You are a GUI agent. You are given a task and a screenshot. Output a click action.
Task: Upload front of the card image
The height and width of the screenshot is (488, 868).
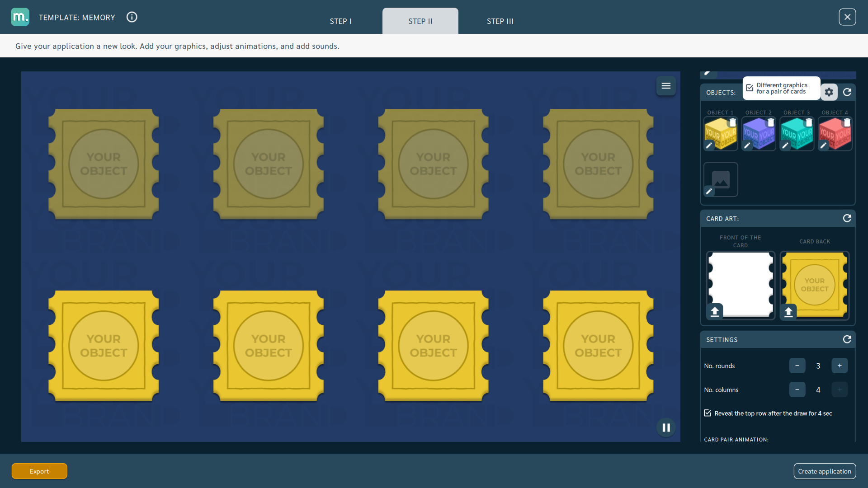(x=715, y=312)
